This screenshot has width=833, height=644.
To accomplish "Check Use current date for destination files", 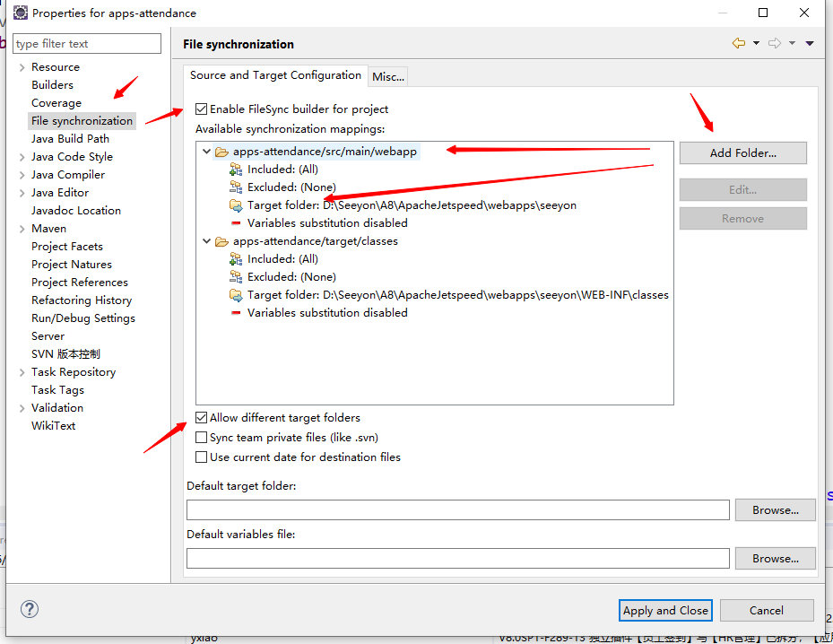I will pos(201,457).
